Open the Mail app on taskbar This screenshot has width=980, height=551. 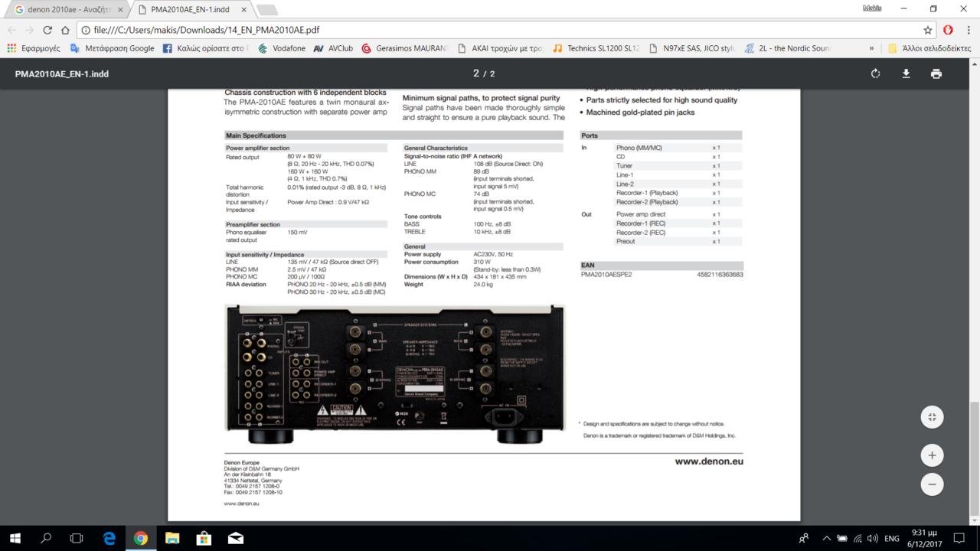235,538
